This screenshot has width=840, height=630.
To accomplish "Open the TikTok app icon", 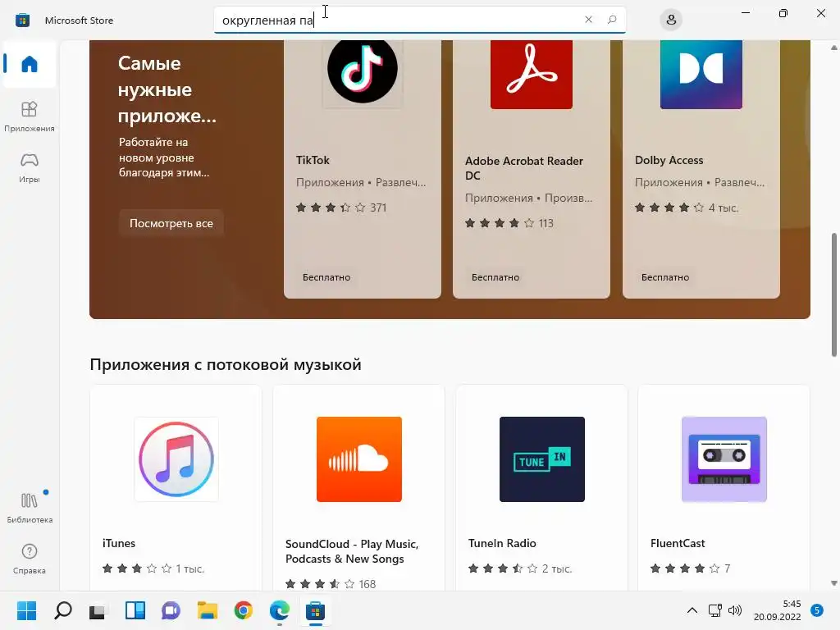I will click(x=362, y=71).
